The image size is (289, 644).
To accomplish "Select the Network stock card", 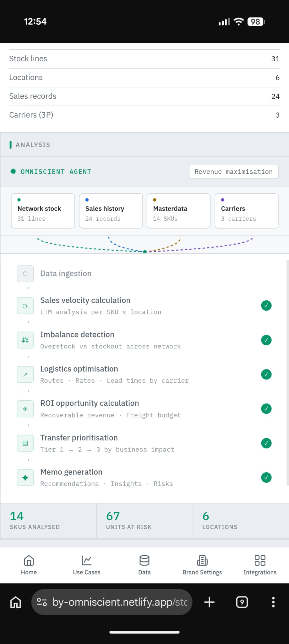I will coord(43,211).
